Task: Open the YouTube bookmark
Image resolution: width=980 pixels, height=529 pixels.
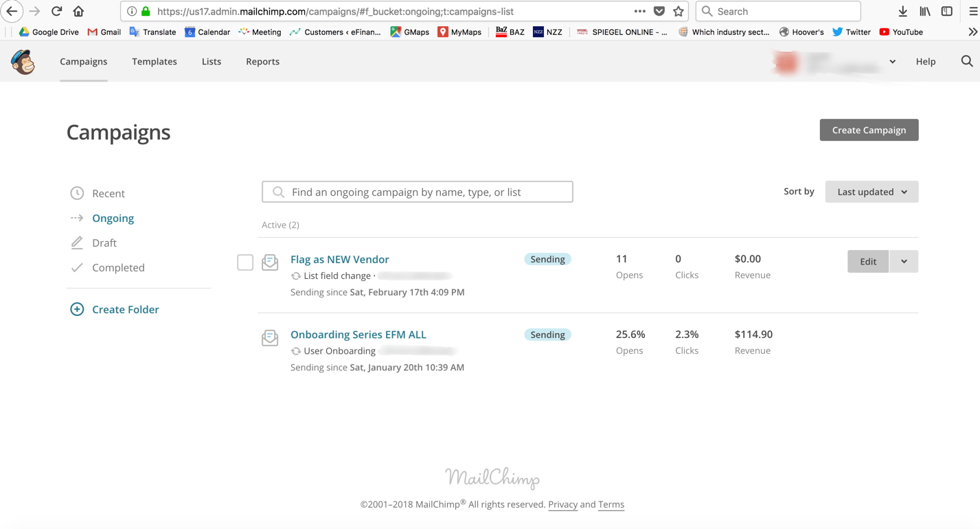Action: pos(900,32)
